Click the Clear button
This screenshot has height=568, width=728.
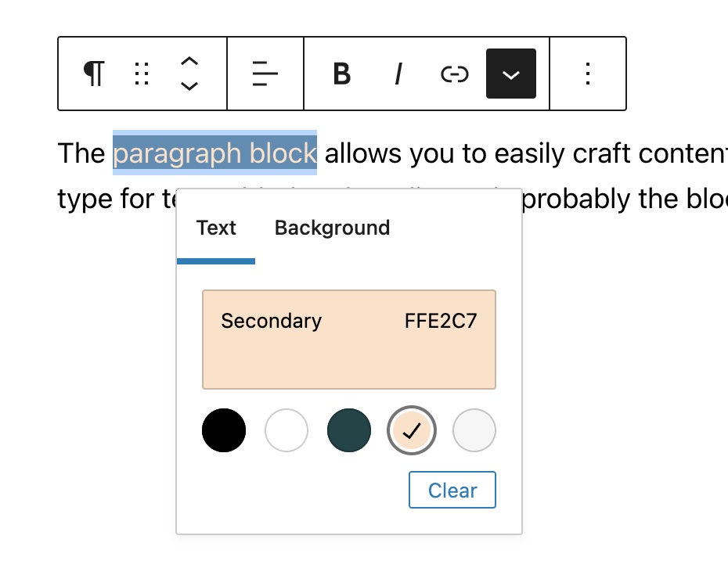point(452,490)
